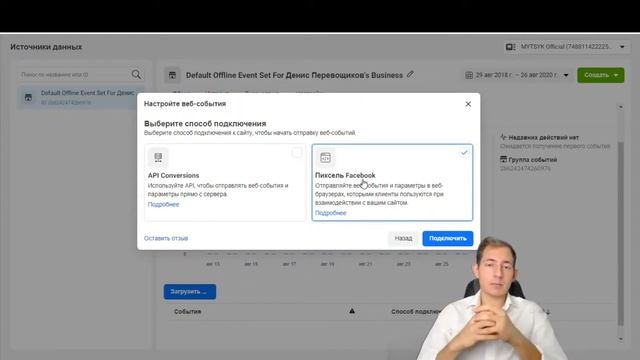Edit the event set name with pencil icon
640x360 pixels.
tap(410, 74)
